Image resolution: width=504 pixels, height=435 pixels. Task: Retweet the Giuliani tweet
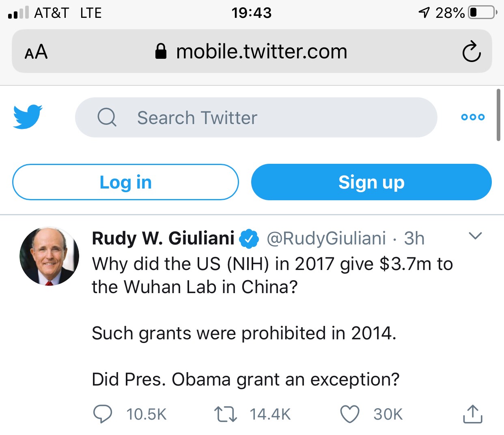[x=226, y=414]
